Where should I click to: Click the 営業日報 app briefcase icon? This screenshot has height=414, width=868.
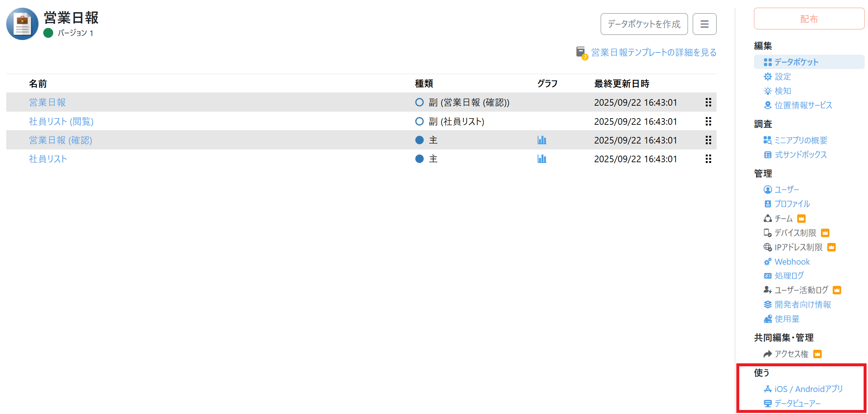[22, 24]
